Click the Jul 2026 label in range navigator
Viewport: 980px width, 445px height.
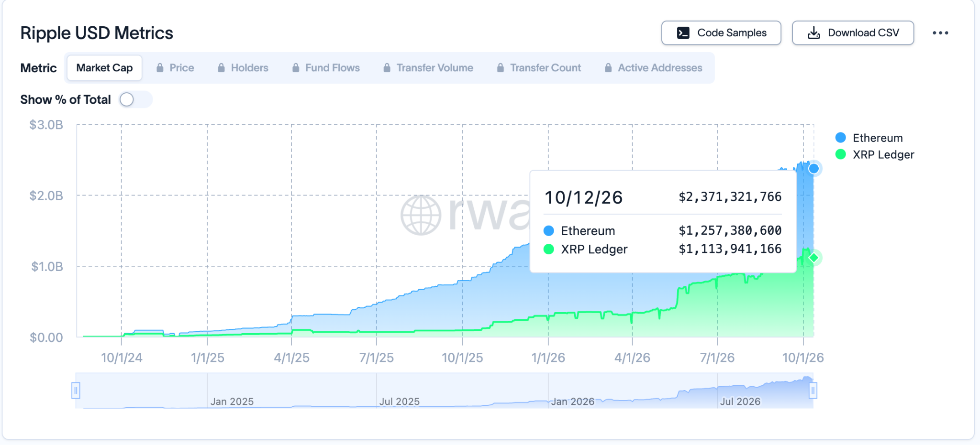pyautogui.click(x=740, y=402)
